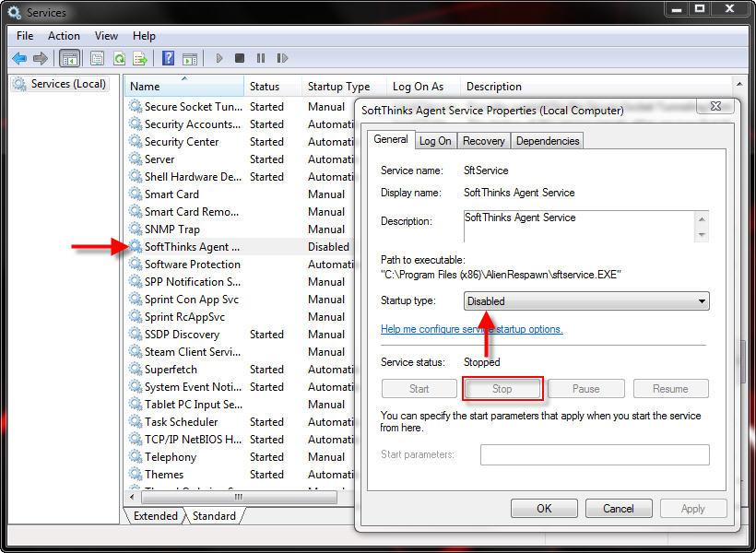Sort by Description column header
756x553 pixels.
tap(596, 87)
